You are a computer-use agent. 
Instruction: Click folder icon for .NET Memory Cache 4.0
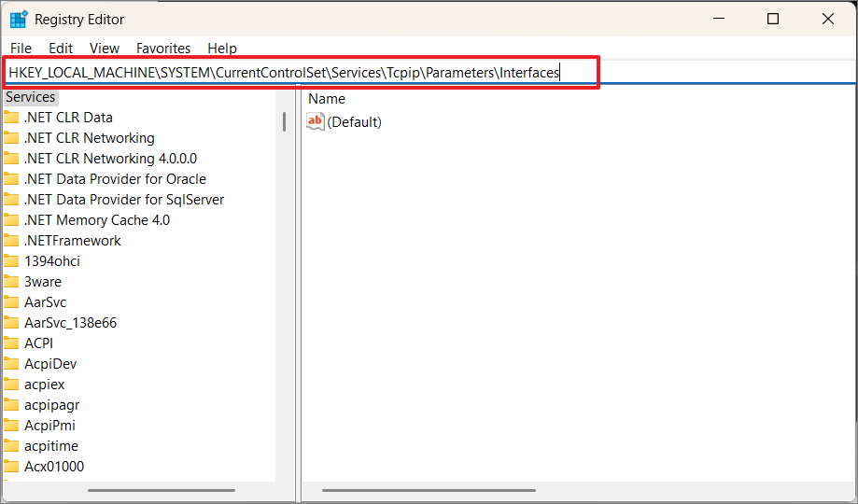(11, 220)
